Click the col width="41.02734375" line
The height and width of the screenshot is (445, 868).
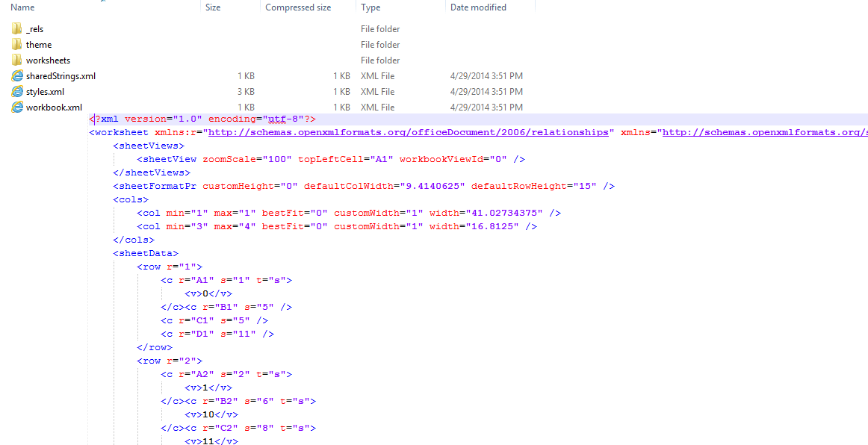coord(349,213)
